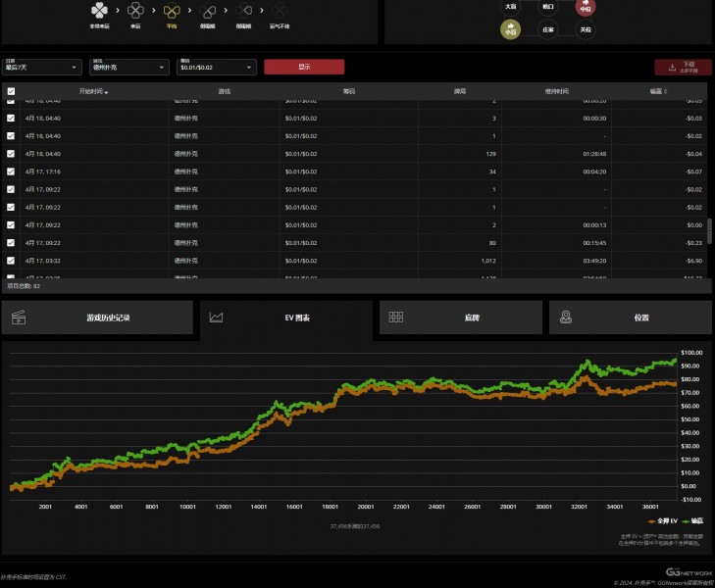Uncheck the 4月 17, 03:32 session row
Screen dimensions: 715x588
[x=11, y=260]
